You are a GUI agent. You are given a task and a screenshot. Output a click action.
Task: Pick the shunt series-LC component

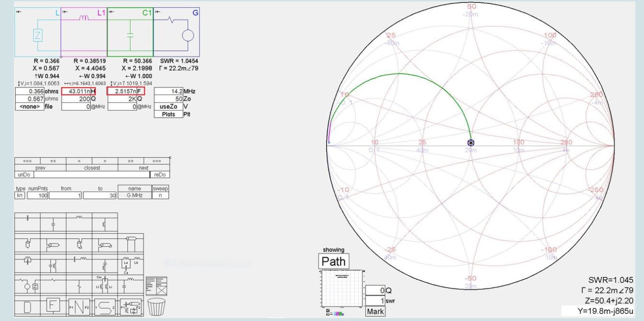[x=105, y=264]
